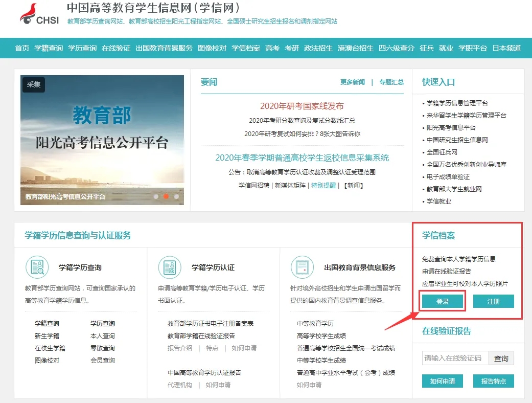Select the first carousel dot indicator

(x=156, y=196)
